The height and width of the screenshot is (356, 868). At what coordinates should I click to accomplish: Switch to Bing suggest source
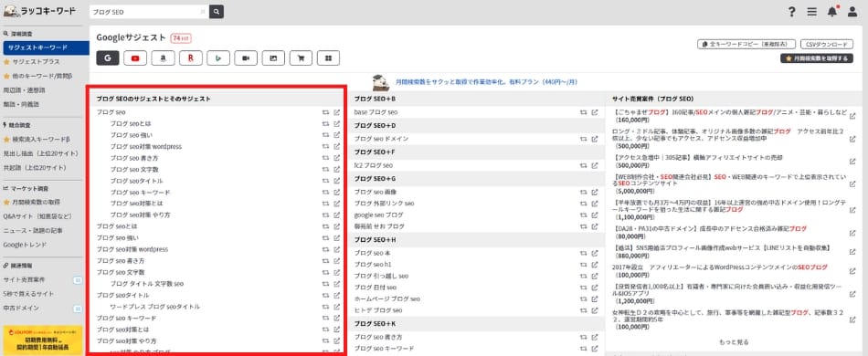[218, 58]
